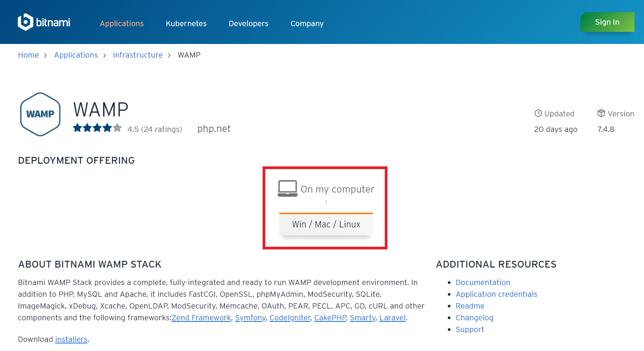
Task: Click the installers download link
Action: (71, 339)
